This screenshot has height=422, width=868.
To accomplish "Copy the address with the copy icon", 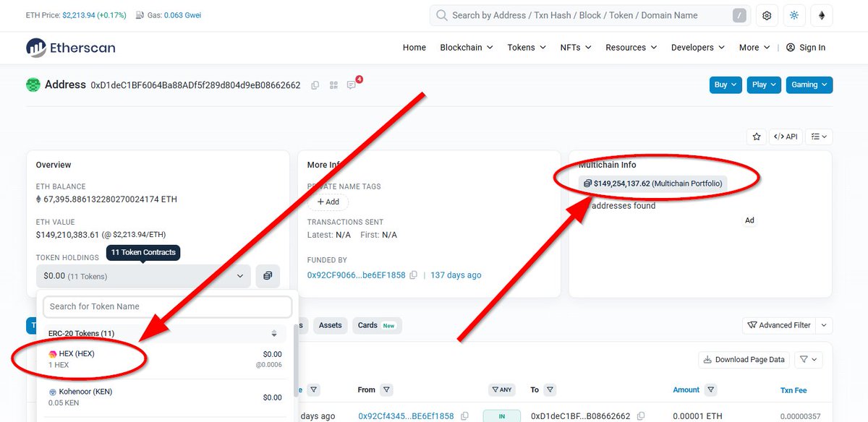I will pyautogui.click(x=315, y=85).
